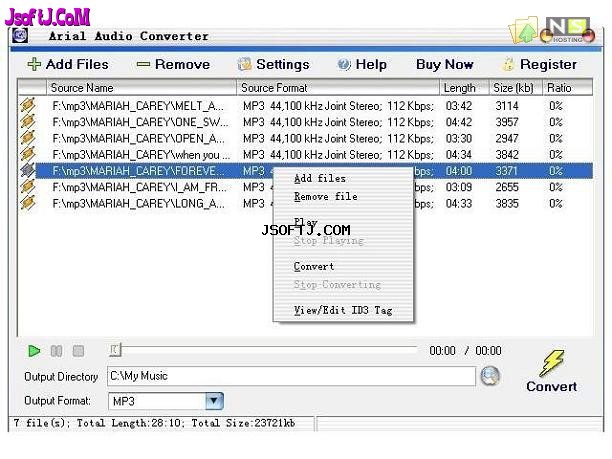
Task: Click the size value 3957
Action: (507, 122)
